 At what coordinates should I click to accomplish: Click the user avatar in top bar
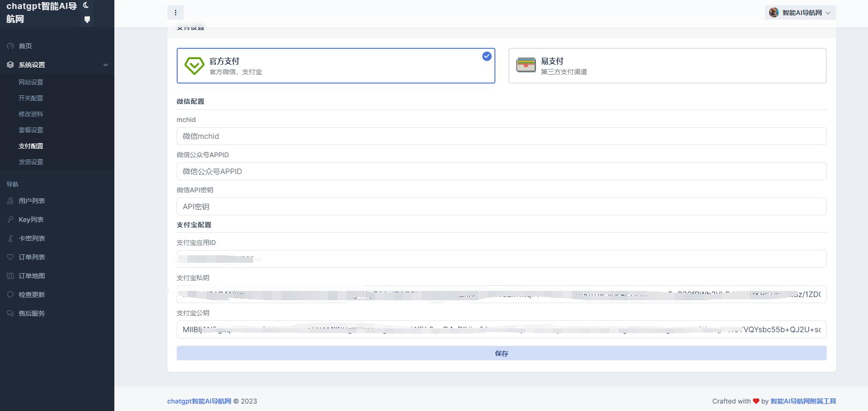[x=774, y=13]
